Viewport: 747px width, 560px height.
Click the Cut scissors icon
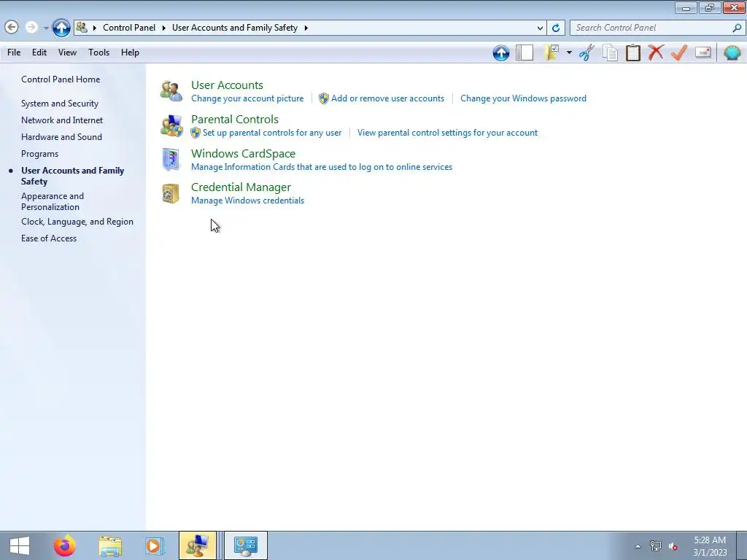(x=587, y=52)
